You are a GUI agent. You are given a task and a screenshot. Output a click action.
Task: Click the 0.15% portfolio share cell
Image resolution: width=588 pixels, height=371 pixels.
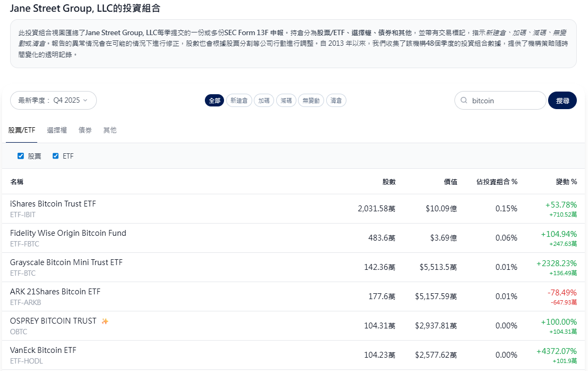506,209
